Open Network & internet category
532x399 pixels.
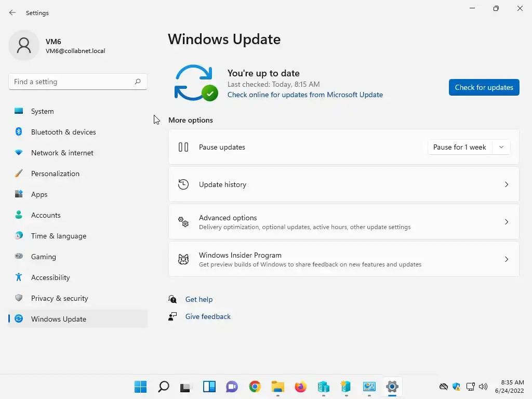(78, 153)
